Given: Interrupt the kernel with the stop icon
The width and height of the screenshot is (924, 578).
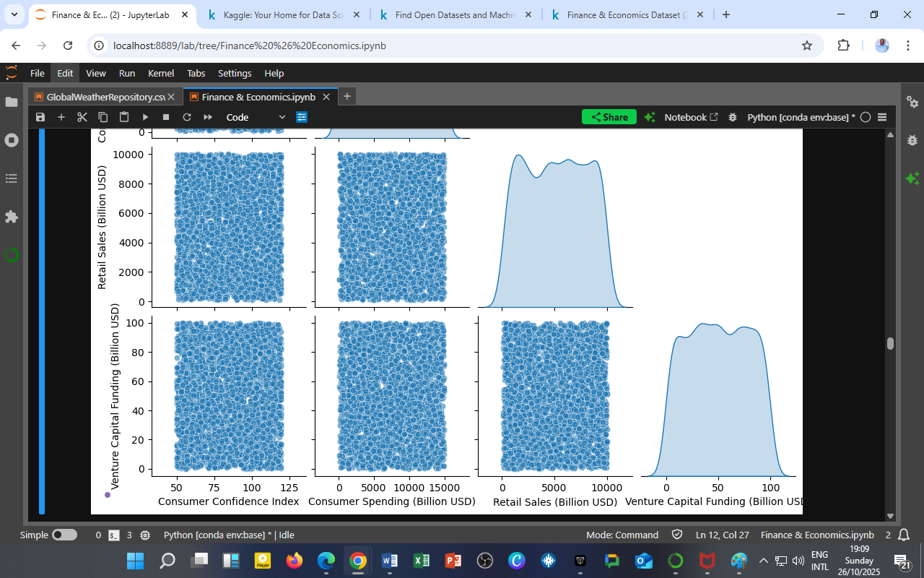Looking at the screenshot, I should 165,116.
